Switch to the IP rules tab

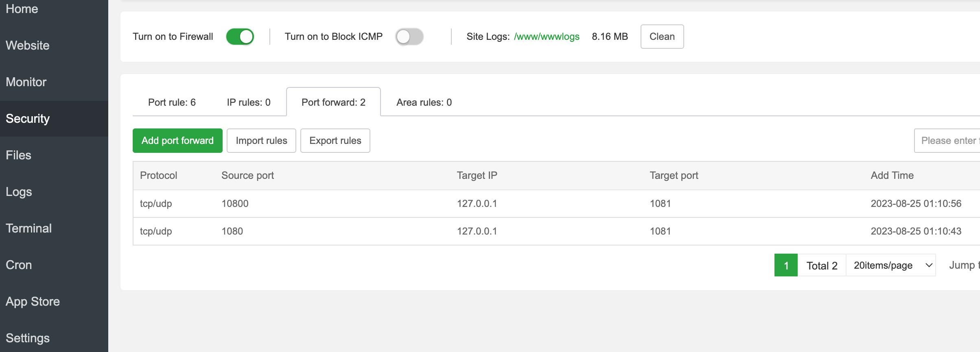[248, 102]
